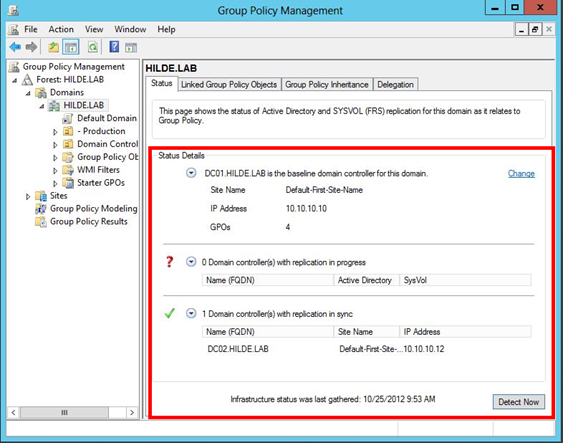This screenshot has height=443, width=563.
Task: Select the Group Policy Management root node
Action: pos(74,67)
